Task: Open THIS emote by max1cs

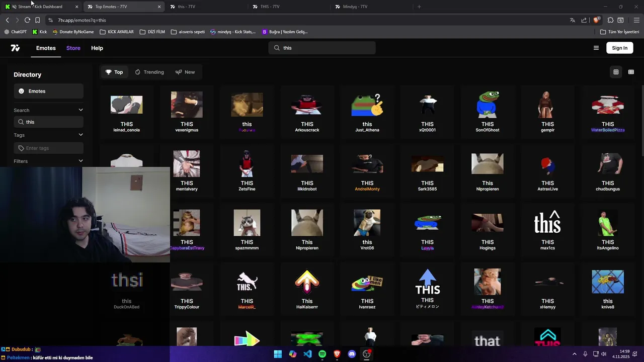Action: tap(547, 230)
